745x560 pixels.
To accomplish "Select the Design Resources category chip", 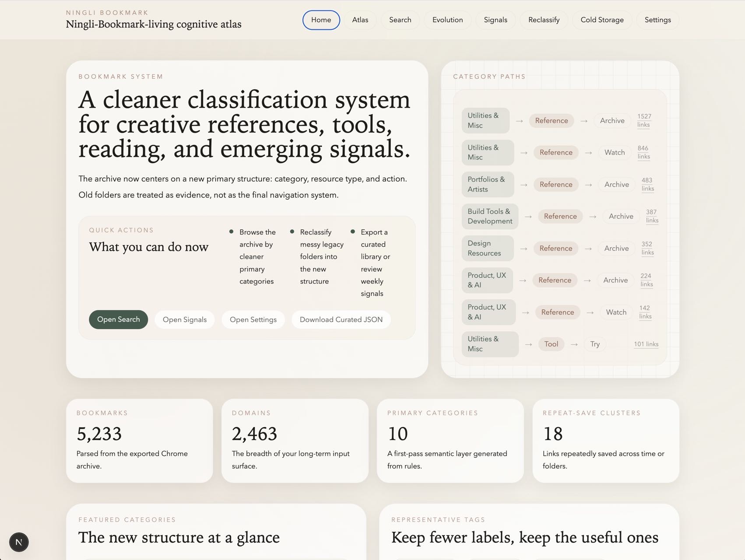I will point(488,248).
